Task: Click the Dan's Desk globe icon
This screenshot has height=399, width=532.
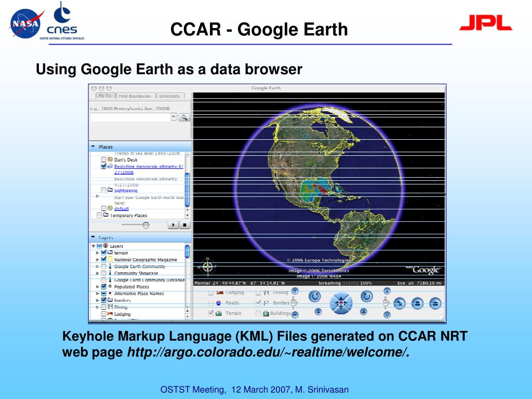Action: (110, 159)
